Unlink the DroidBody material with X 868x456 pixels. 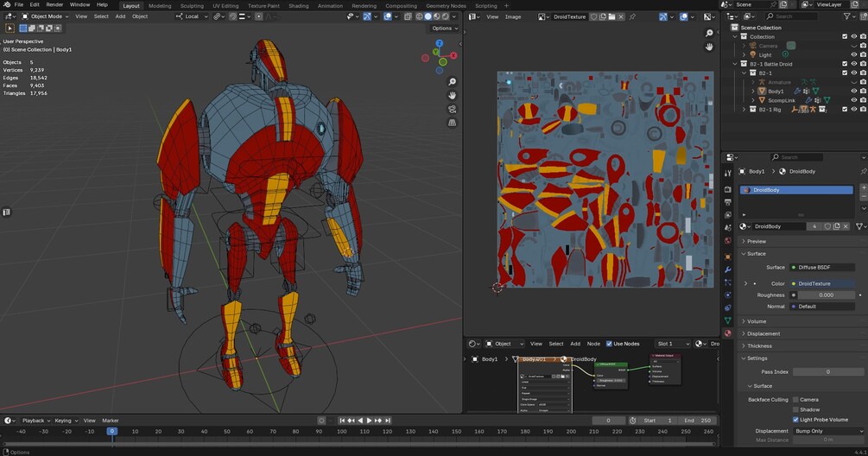[846, 226]
